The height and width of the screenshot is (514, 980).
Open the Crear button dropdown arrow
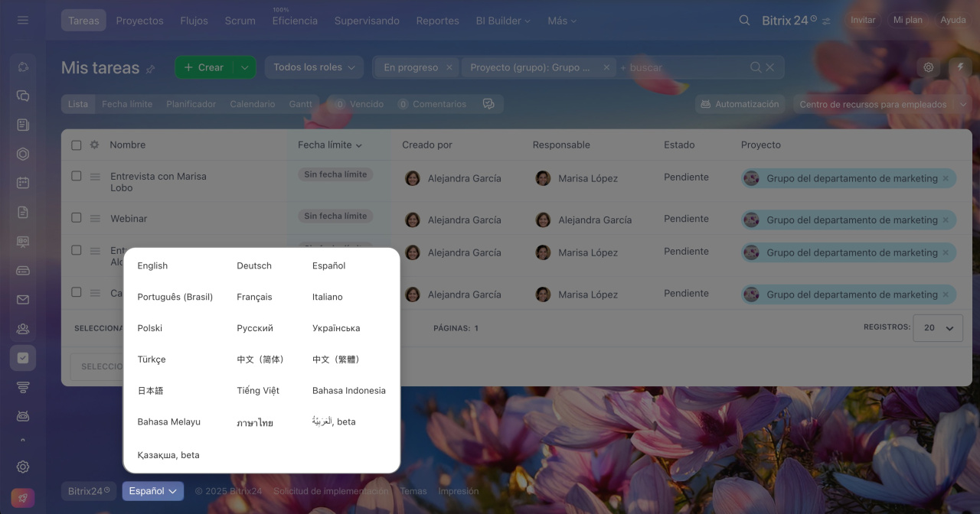pos(244,67)
